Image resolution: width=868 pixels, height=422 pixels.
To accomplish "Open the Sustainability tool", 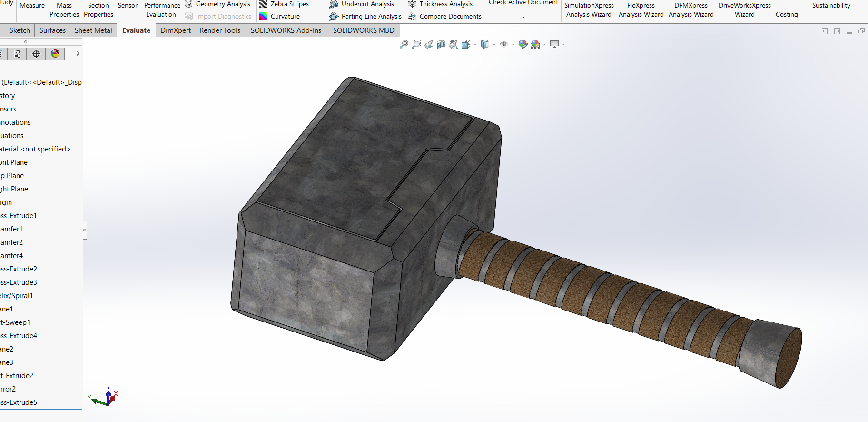I will tap(831, 5).
